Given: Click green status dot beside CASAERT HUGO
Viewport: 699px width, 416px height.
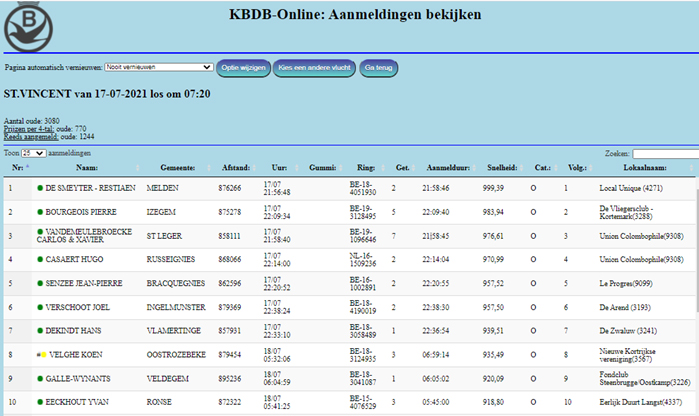Looking at the screenshot, I should (40, 259).
